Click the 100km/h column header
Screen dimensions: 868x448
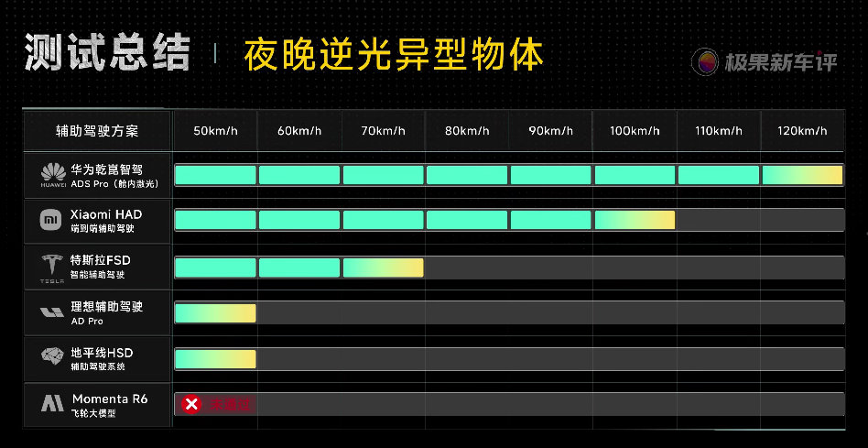point(635,131)
